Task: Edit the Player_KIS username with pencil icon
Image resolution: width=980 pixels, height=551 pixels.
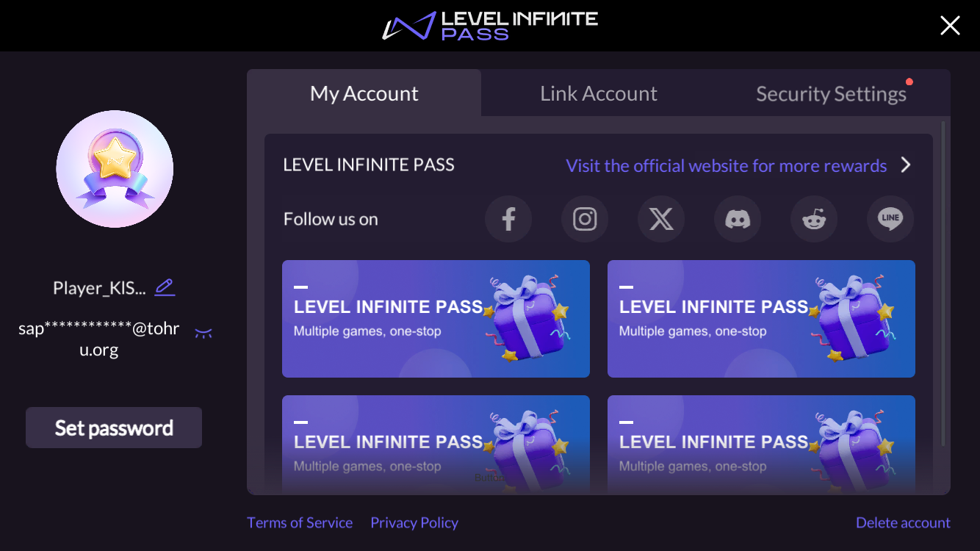Action: click(x=165, y=287)
